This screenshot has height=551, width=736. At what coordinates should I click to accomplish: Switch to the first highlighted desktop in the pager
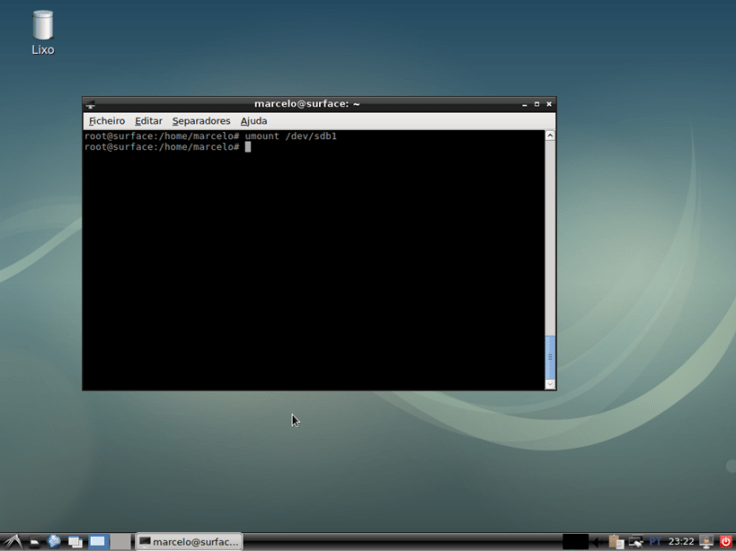[x=98, y=541]
